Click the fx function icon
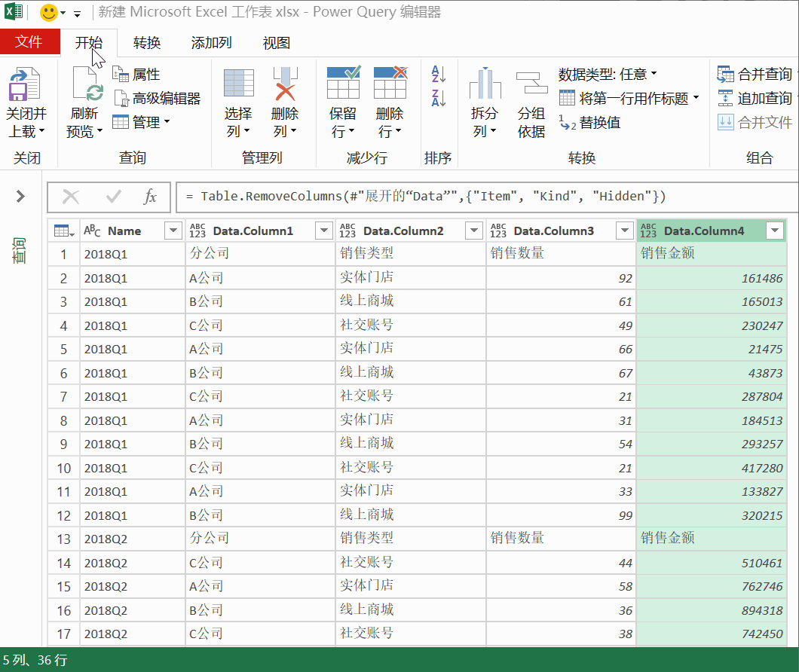 point(150,197)
